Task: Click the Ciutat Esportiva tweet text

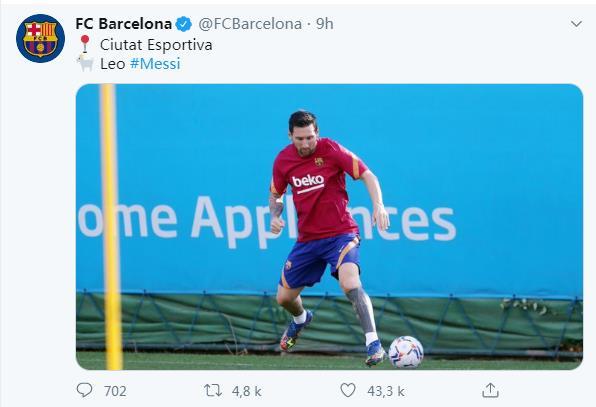Action: (156, 45)
